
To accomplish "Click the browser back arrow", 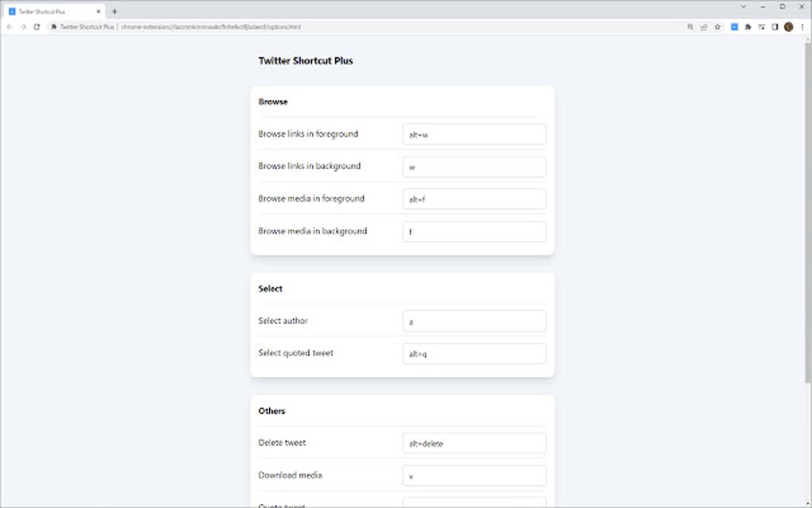I will click(10, 27).
